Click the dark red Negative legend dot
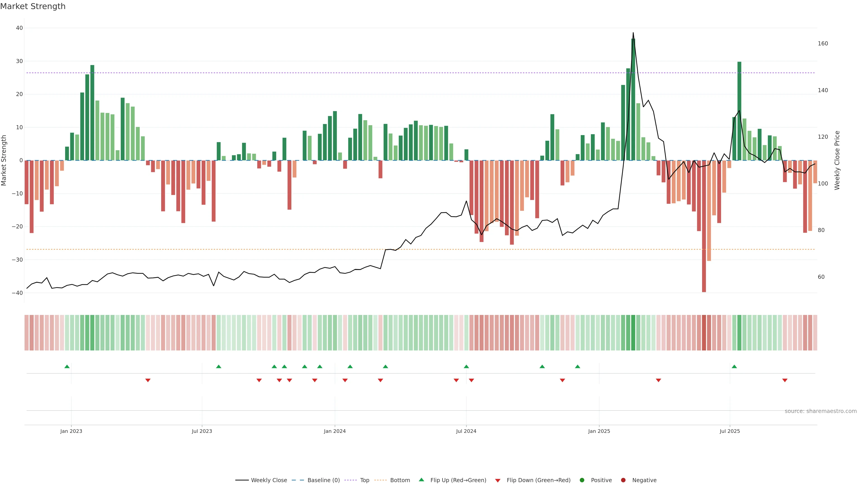Viewport: 868px width, 488px height. tap(623, 480)
